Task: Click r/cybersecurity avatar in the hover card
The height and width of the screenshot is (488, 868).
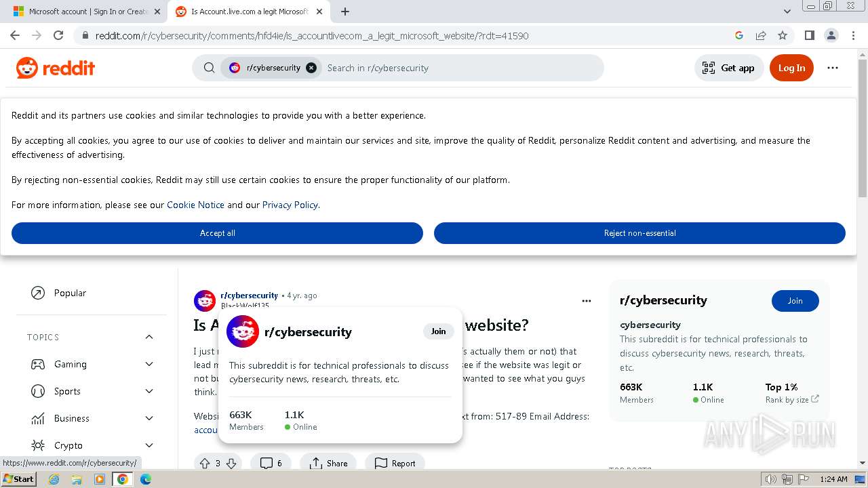Action: tap(243, 331)
